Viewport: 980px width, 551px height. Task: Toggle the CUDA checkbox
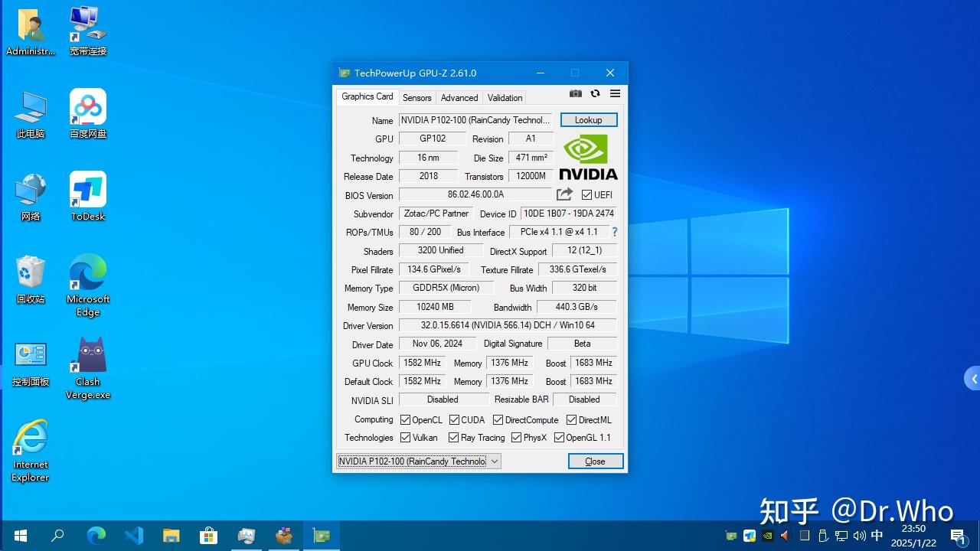pos(454,420)
